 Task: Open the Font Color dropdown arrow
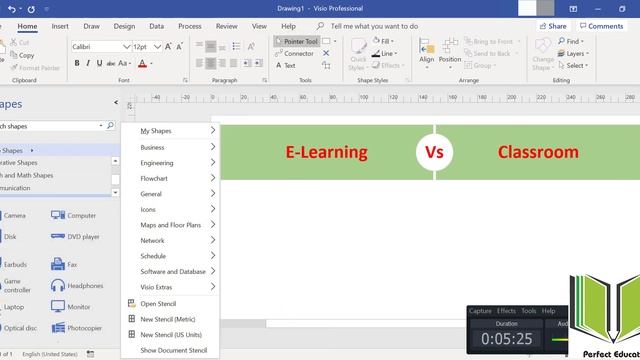(x=151, y=64)
